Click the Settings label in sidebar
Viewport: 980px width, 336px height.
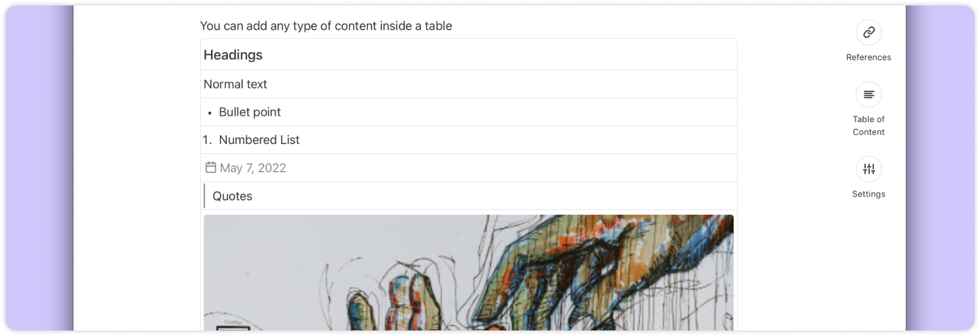coord(869,194)
